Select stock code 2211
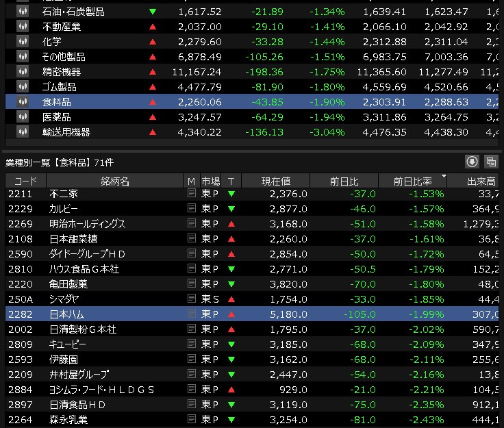The width and height of the screenshot is (504, 428). coord(21,193)
